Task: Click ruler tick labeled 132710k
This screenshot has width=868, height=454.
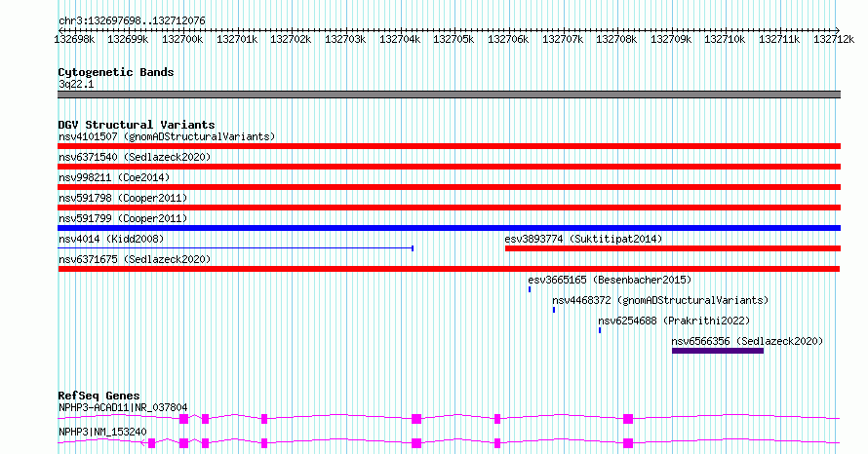Action: [x=725, y=39]
